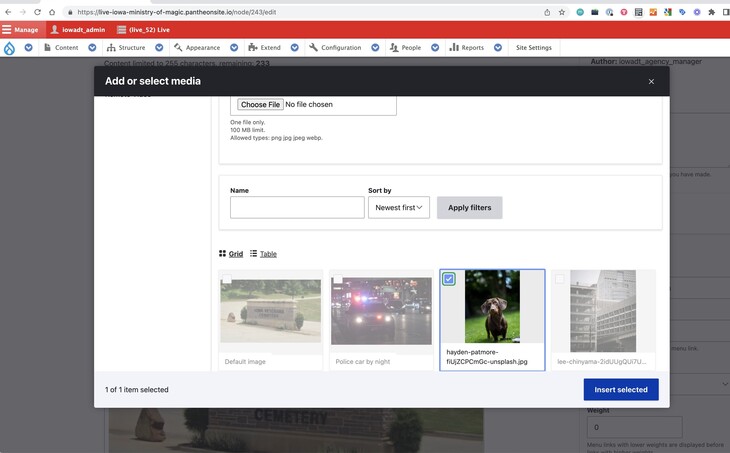Open the Configuration menu
The width and height of the screenshot is (730, 453).
coord(335,47)
